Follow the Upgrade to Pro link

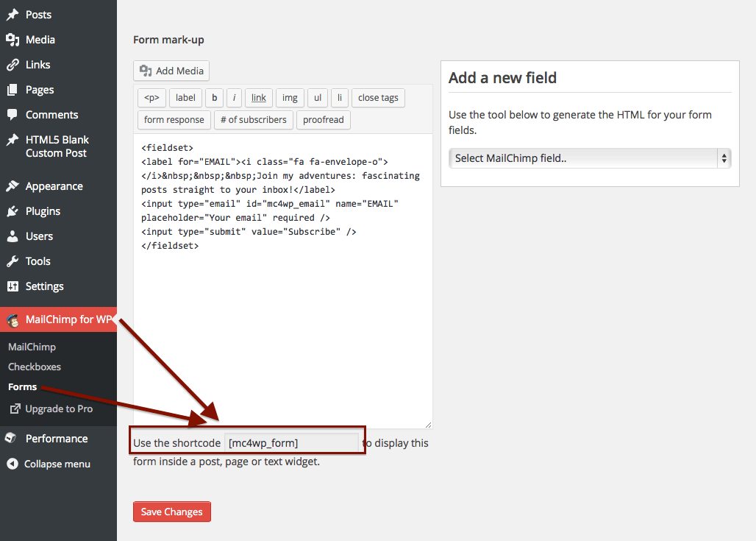tap(58, 409)
